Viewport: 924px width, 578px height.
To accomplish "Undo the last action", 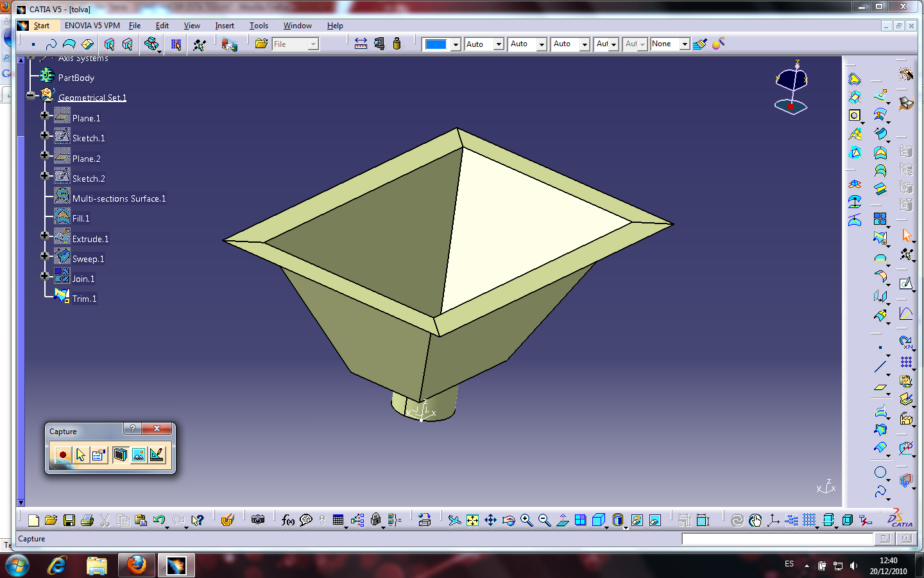I will pyautogui.click(x=159, y=520).
